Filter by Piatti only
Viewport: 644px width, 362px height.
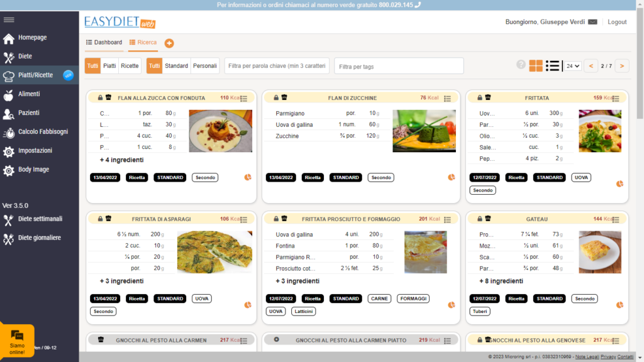click(109, 65)
